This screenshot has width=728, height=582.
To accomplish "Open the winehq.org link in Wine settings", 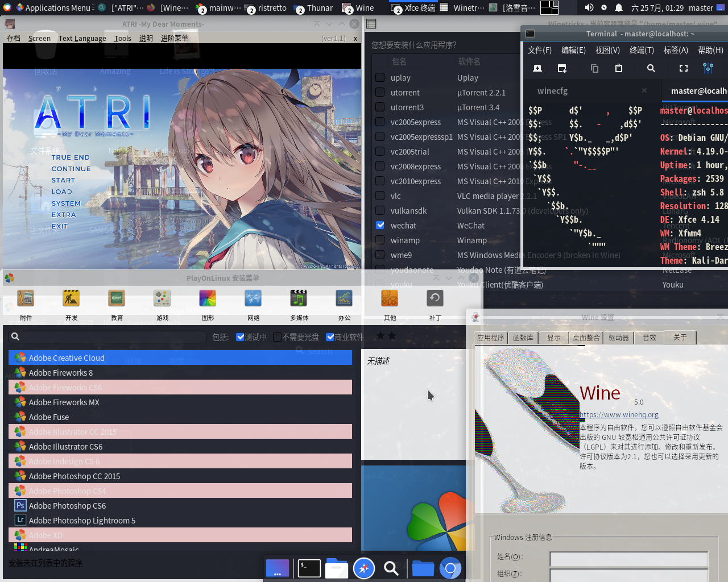I will [x=619, y=415].
